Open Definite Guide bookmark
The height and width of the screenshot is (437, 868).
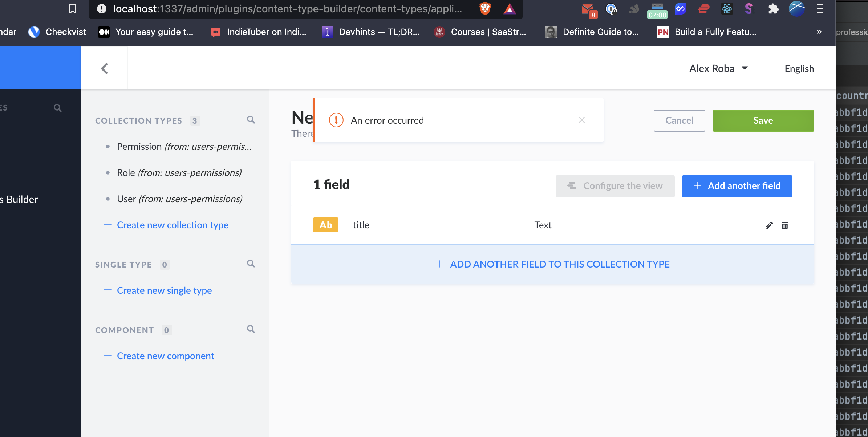592,32
